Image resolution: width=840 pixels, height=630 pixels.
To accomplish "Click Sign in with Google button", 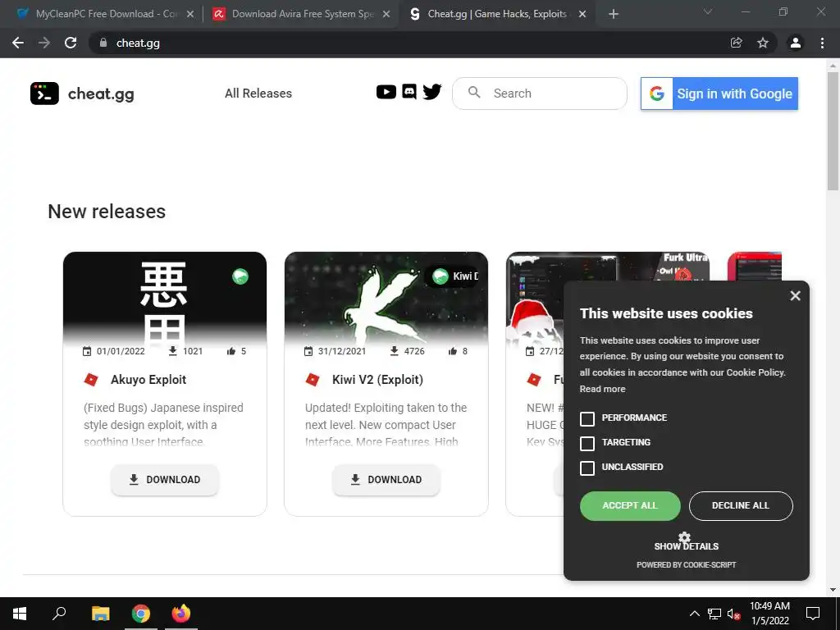I will click(719, 94).
